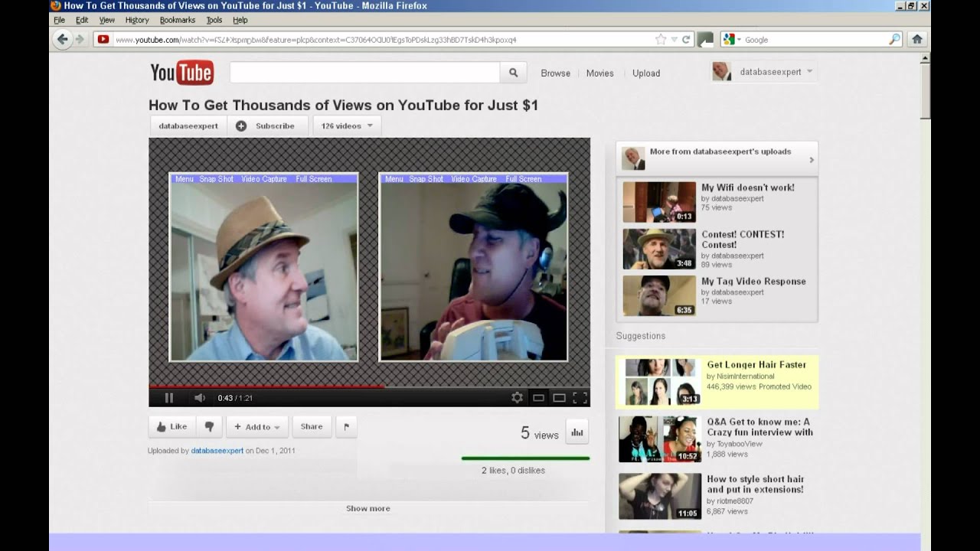Open File menu
The height and width of the screenshot is (551, 980).
pos(59,20)
